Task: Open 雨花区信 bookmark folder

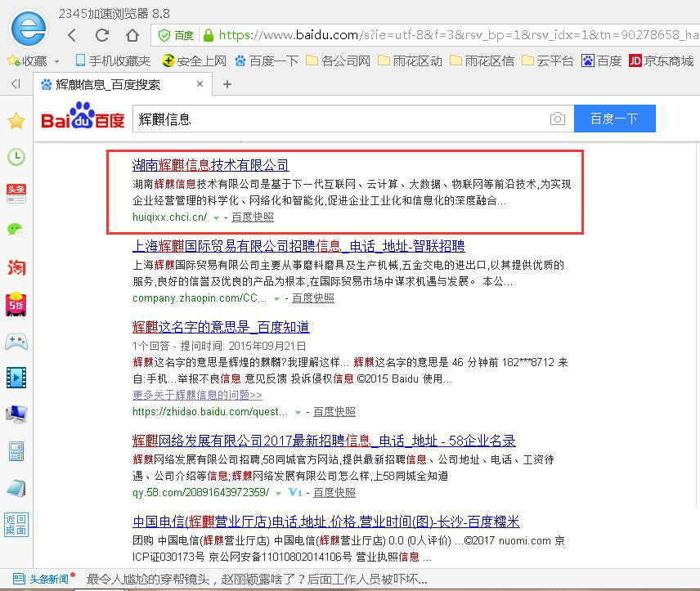Action: pos(482,60)
